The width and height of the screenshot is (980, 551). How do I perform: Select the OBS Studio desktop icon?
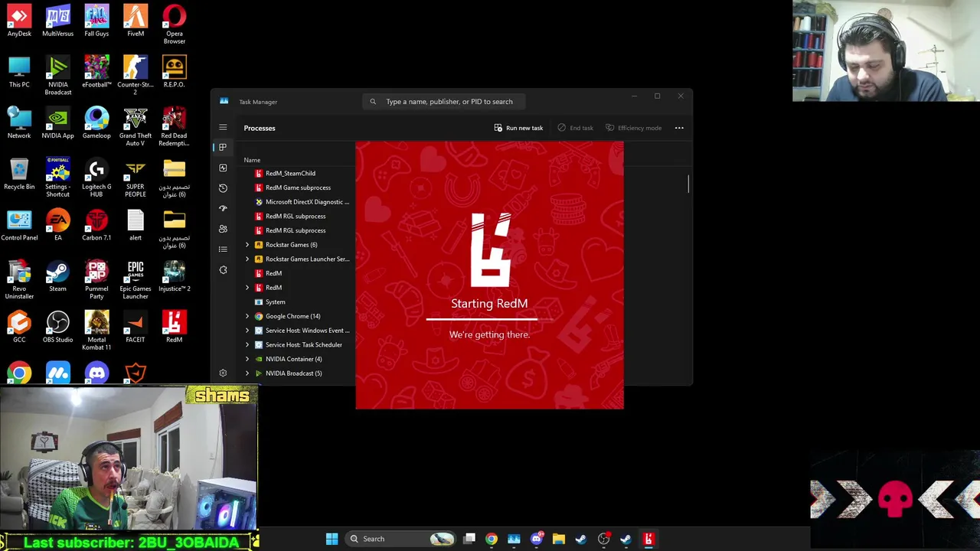coord(58,328)
